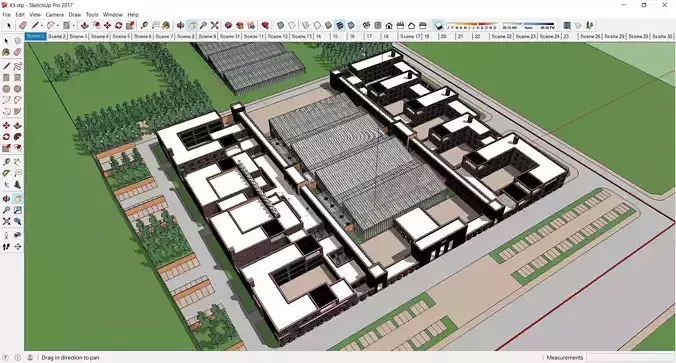The height and width of the screenshot is (363, 676).
Task: Choose the Section Plane tool
Action: tap(18, 247)
